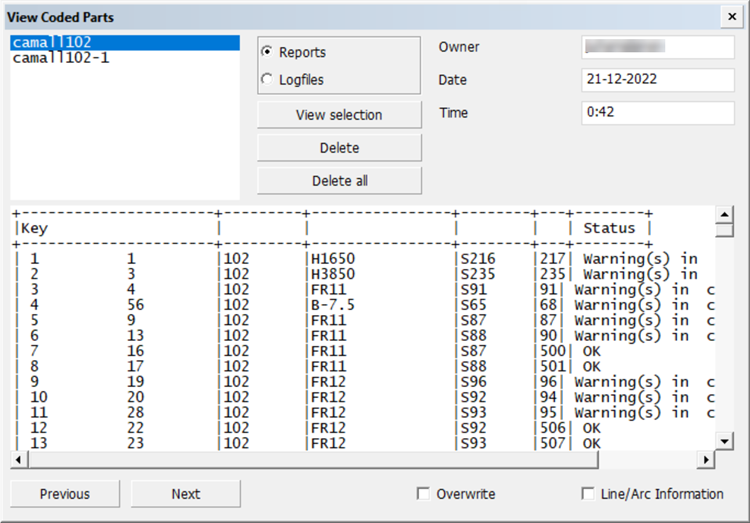Screen dimensions: 750x523
Task: Close the View Coded Parts dialog
Action: point(732,17)
